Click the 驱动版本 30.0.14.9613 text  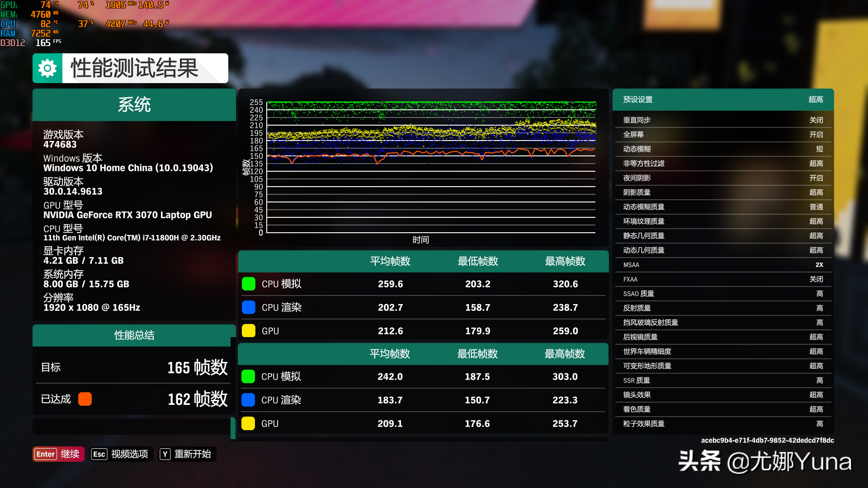(x=73, y=187)
